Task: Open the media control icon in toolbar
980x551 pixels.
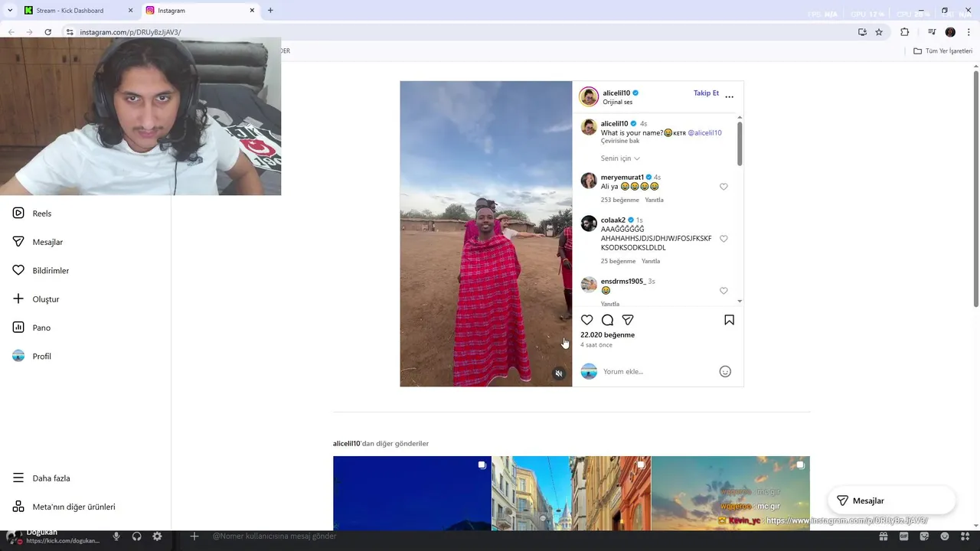Action: 932,32
